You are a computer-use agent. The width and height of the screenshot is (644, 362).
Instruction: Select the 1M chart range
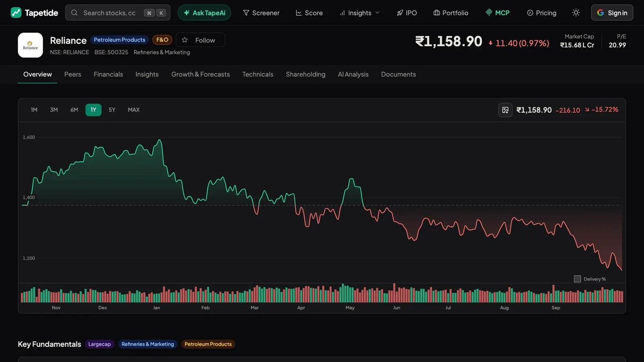tap(34, 110)
